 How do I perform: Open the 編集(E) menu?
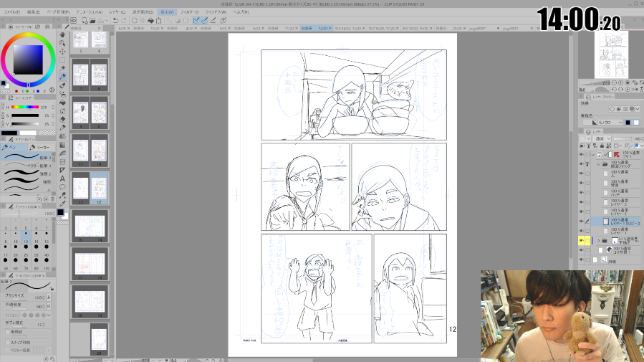34,12
